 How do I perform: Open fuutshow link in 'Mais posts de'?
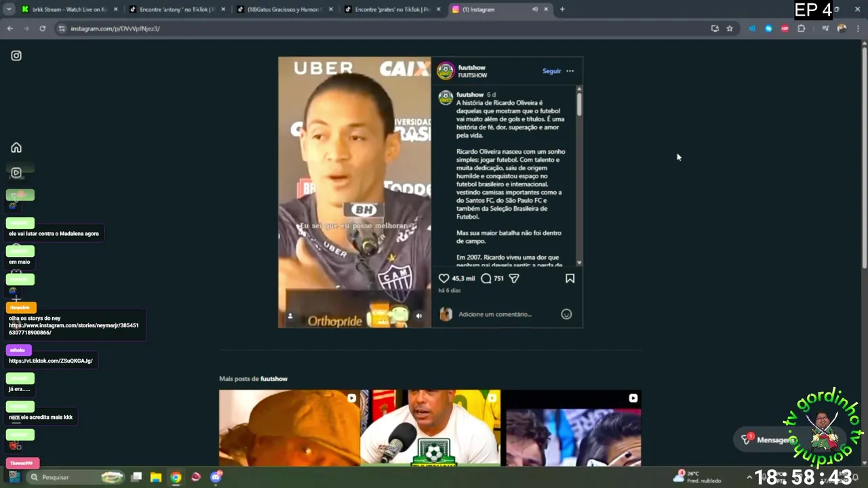click(274, 379)
